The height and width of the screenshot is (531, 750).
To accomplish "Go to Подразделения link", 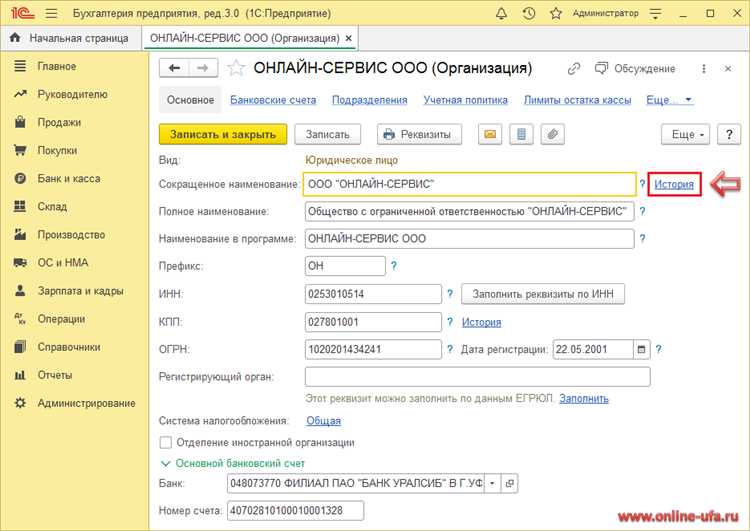I will [370, 100].
